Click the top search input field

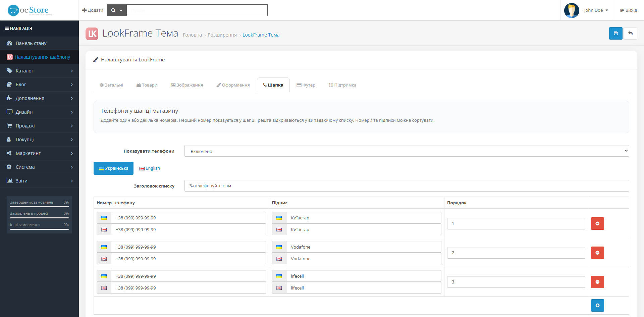(x=197, y=10)
